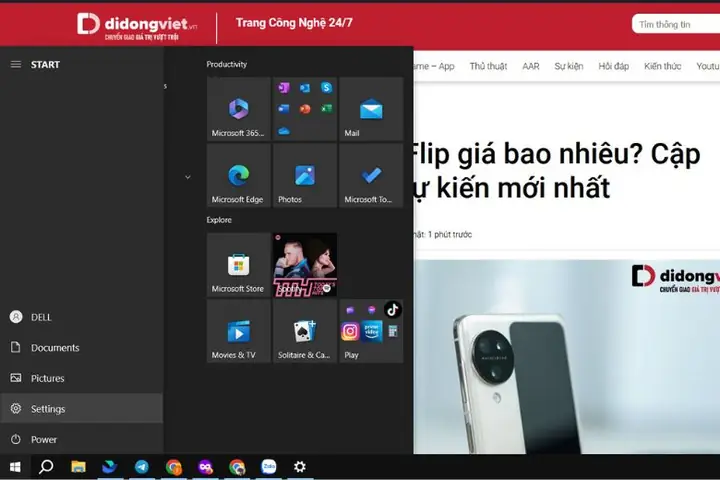Image resolution: width=720 pixels, height=480 pixels.
Task: Open the Power options in Start
Action: [81, 439]
